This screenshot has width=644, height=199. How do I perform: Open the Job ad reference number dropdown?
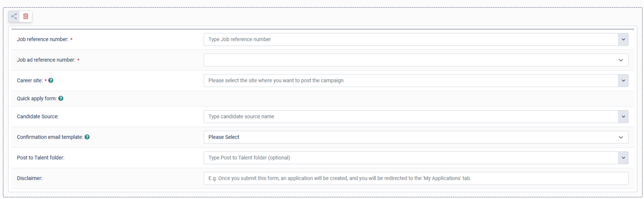pyautogui.click(x=416, y=60)
